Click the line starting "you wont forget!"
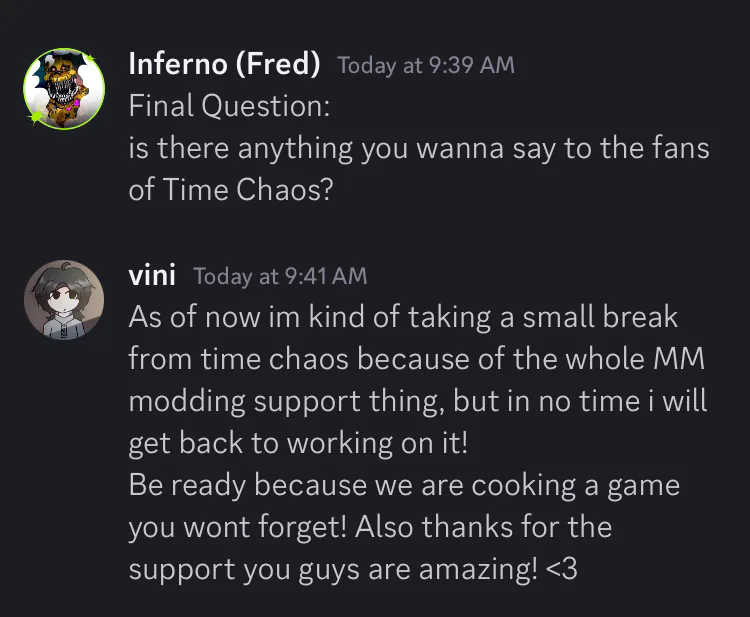 (x=370, y=527)
